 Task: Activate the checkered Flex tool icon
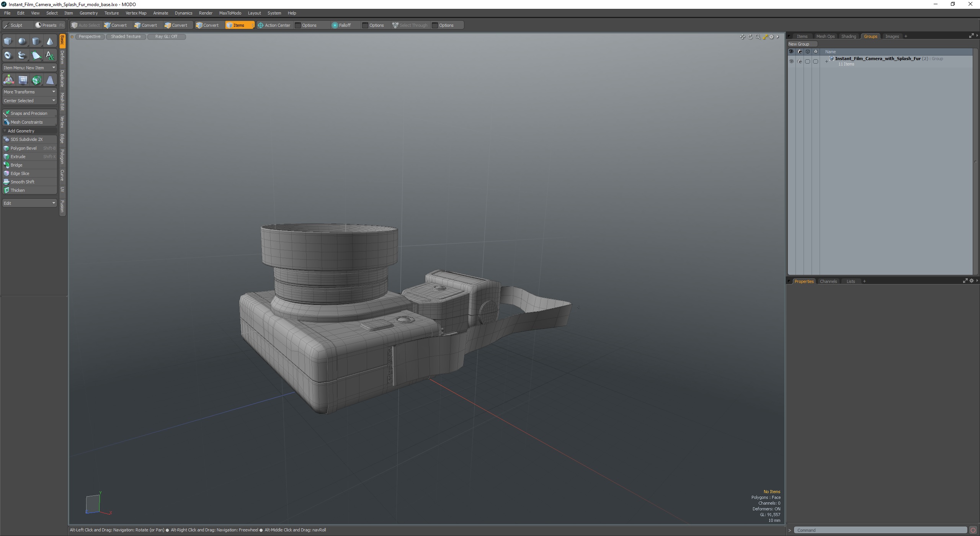pyautogui.click(x=36, y=80)
